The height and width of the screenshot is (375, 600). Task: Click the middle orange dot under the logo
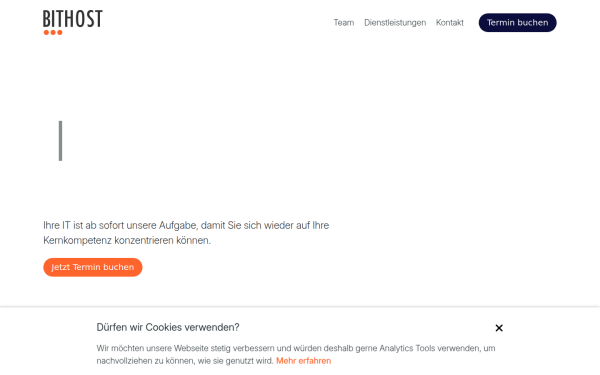53,33
